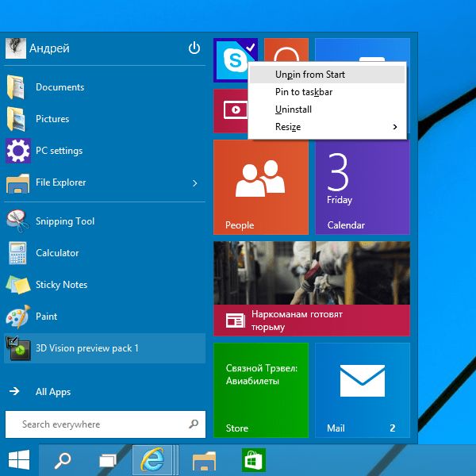Select Uninstall from context menu
Screen dimensions: 476x476
point(294,109)
